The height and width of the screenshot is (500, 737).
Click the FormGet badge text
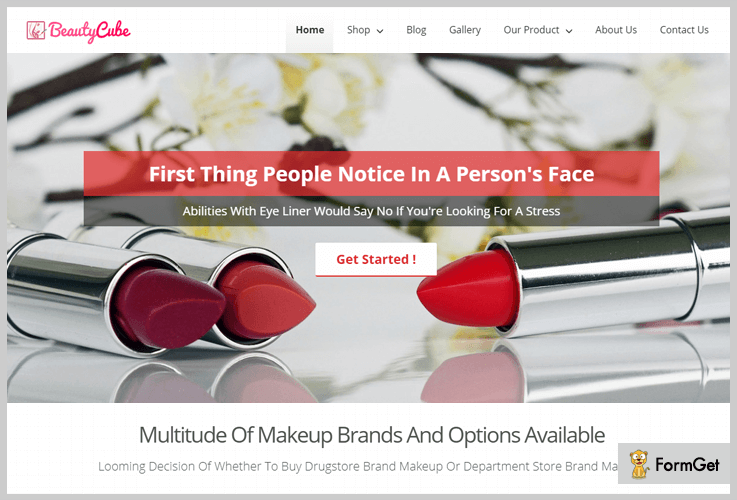pyautogui.click(x=687, y=465)
